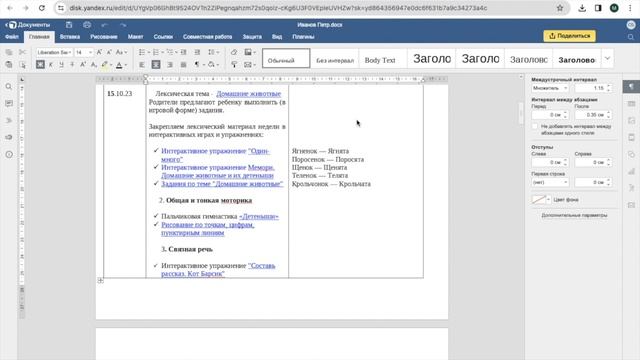Click the Cut scissors icon

[x=22, y=52]
